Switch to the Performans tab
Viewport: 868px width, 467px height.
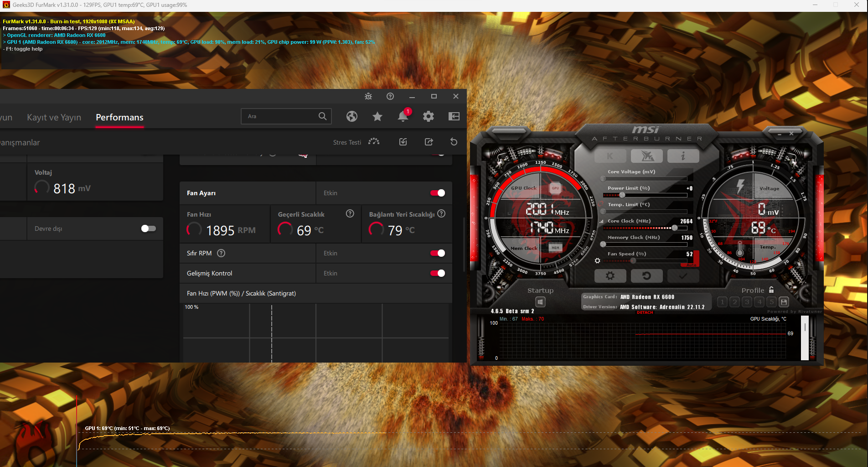[x=119, y=117]
